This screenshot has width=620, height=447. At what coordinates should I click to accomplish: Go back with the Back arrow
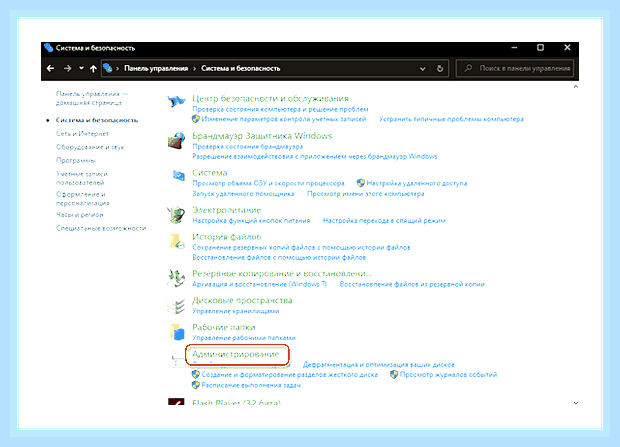[50, 68]
